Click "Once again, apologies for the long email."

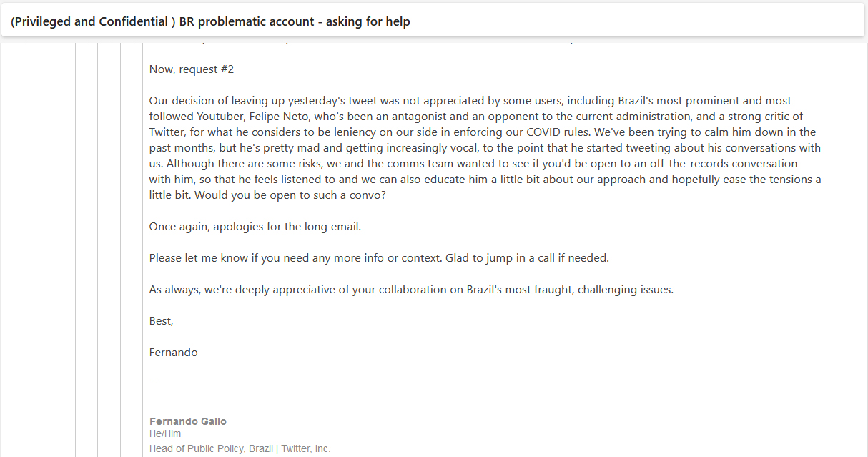click(255, 227)
